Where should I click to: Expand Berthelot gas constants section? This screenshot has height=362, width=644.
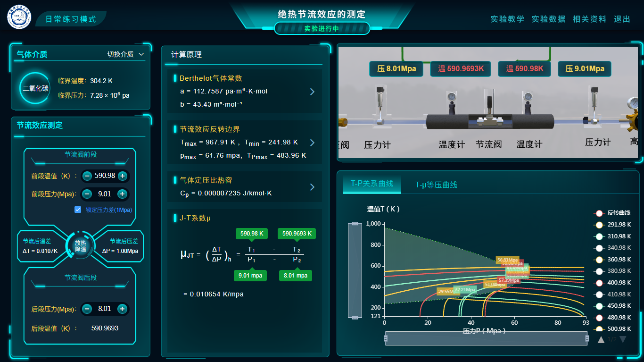(x=312, y=92)
